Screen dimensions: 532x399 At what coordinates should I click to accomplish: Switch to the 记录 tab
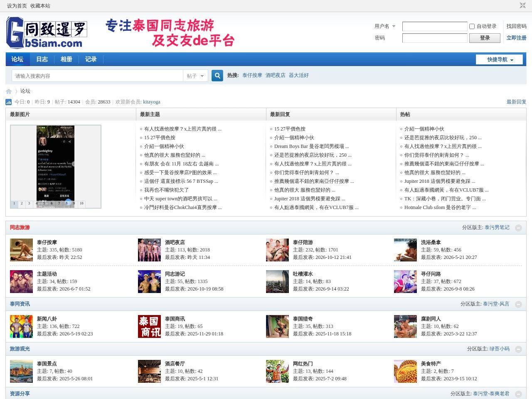(91, 59)
